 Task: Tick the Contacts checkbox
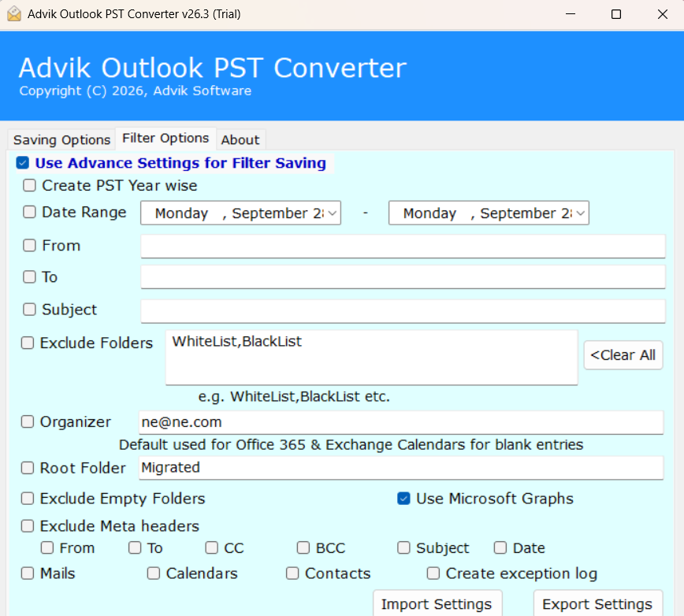pos(292,573)
